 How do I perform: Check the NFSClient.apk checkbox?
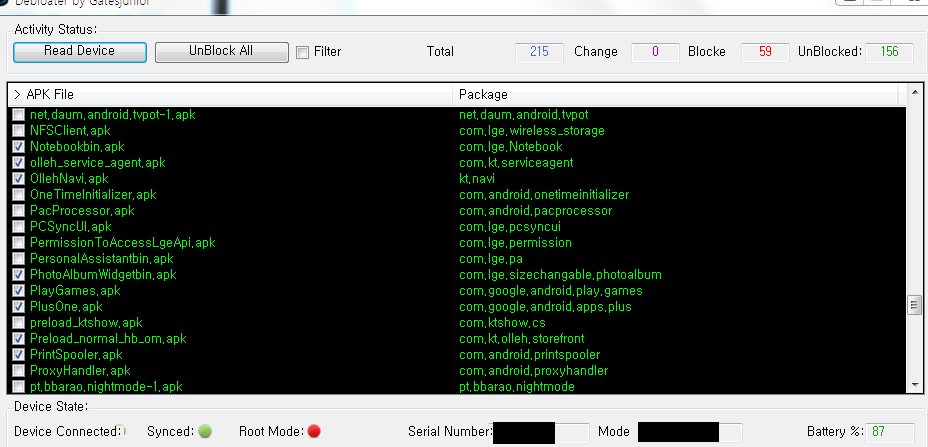click(x=19, y=130)
